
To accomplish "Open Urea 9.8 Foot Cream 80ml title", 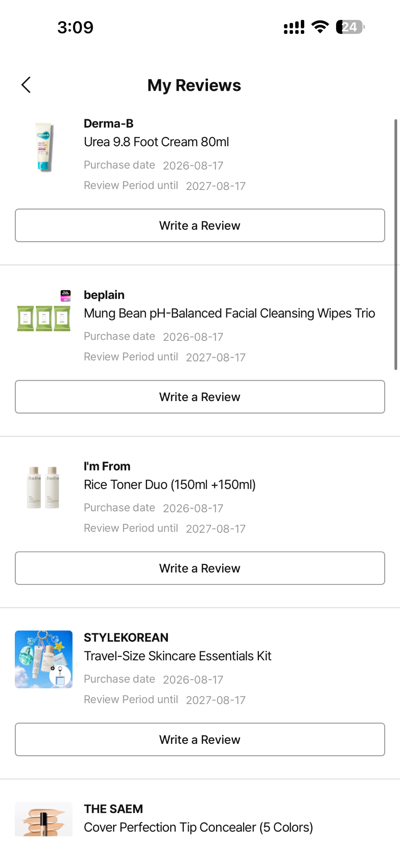I will tap(156, 142).
